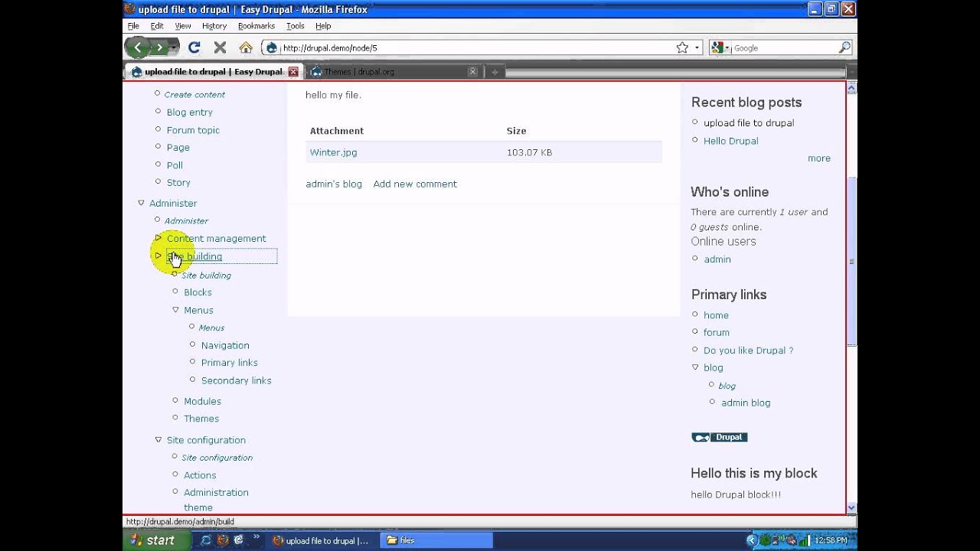Go to the home page icon
The width and height of the screenshot is (980, 551).
[x=246, y=47]
